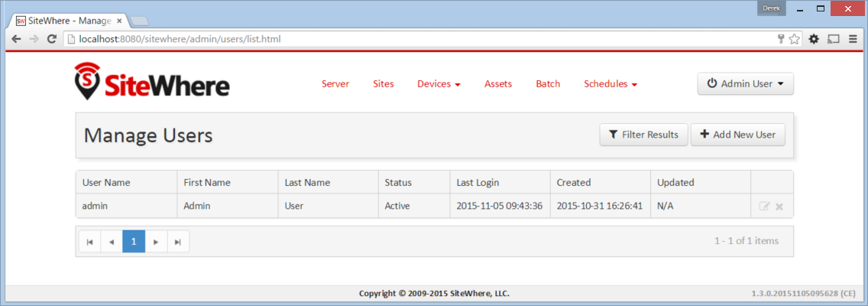Open the Batch page
This screenshot has height=306, width=868.
(548, 84)
